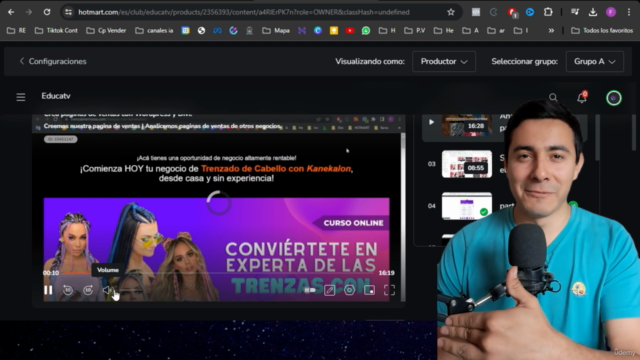Screen dimensions: 640x360
Task: Open site information icon in address bar
Action: click(x=68, y=12)
